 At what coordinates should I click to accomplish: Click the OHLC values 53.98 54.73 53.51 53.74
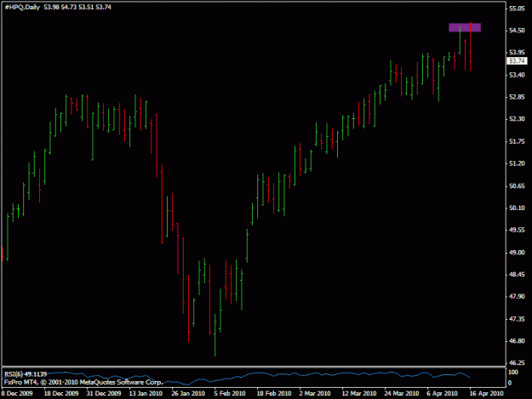pyautogui.click(x=77, y=7)
